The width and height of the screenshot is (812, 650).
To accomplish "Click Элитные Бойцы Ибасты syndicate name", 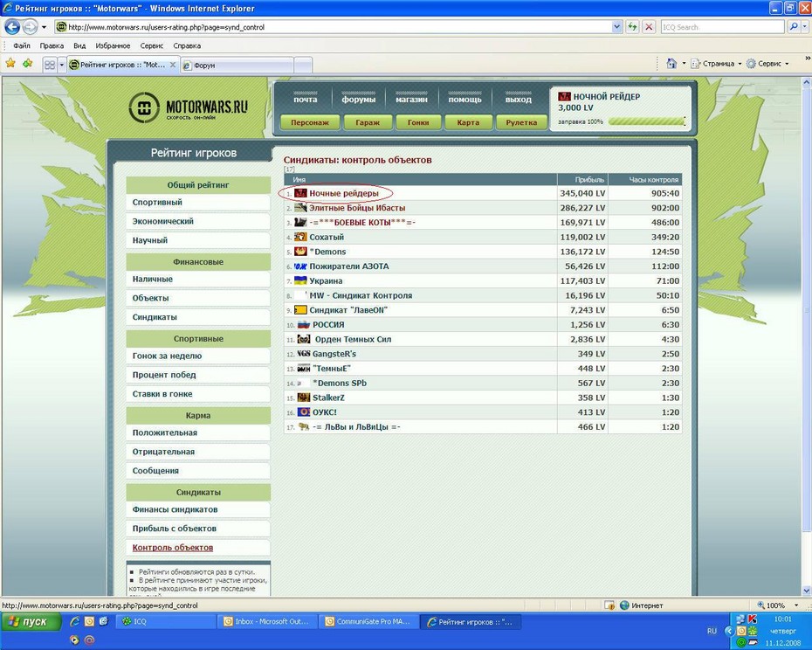I will coord(357,208).
